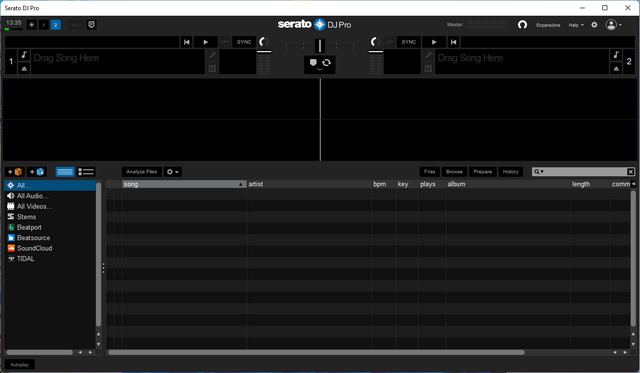Viewport: 640px width, 373px height.
Task: Open the Stems crate
Action: 26,217
